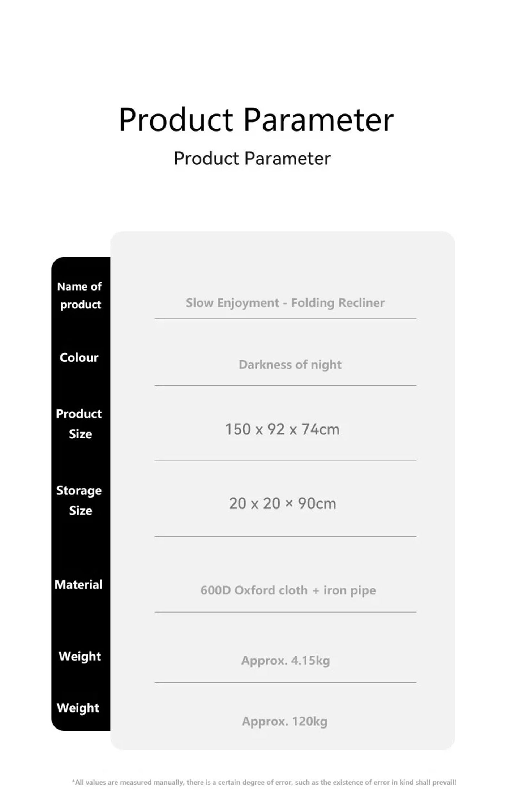Image resolution: width=506 pixels, height=812 pixels.
Task: Click the Darkness of night colour value
Action: (x=290, y=365)
